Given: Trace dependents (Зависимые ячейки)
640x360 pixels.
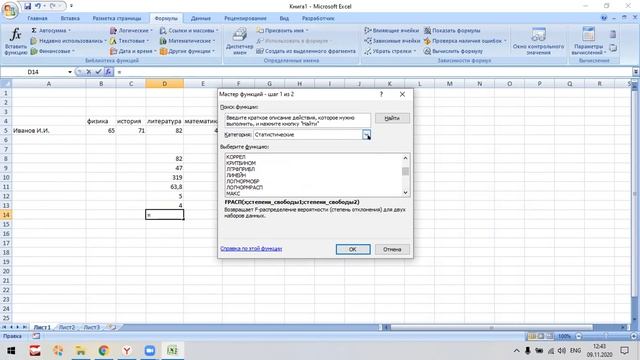Looking at the screenshot, I should pyautogui.click(x=392, y=41).
